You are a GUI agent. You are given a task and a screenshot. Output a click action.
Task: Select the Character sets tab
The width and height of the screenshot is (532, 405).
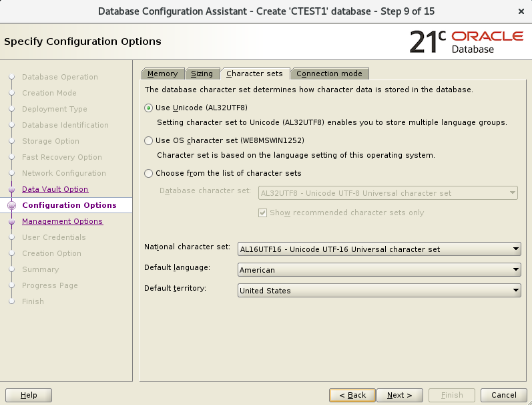tap(254, 74)
